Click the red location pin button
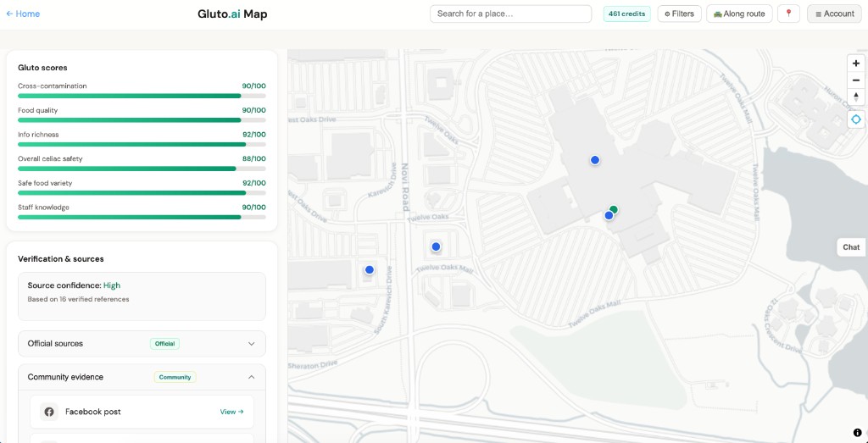Screen dimensions: 868x443 788,14
